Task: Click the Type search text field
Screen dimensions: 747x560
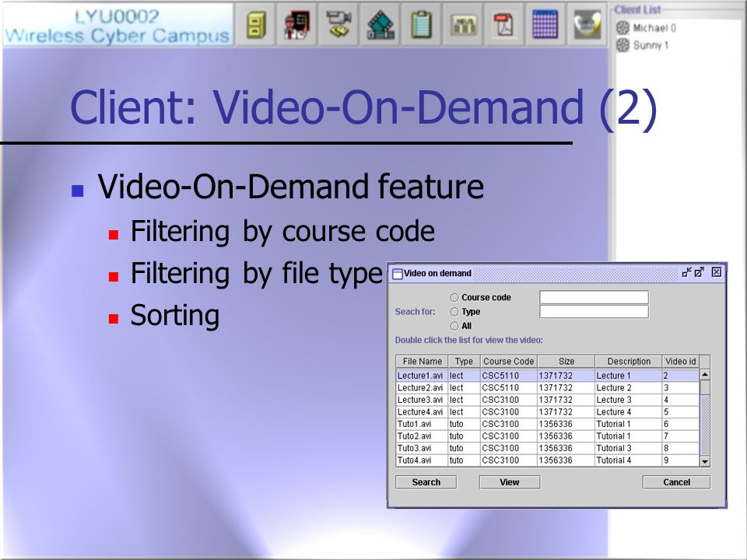Action: 594,311
